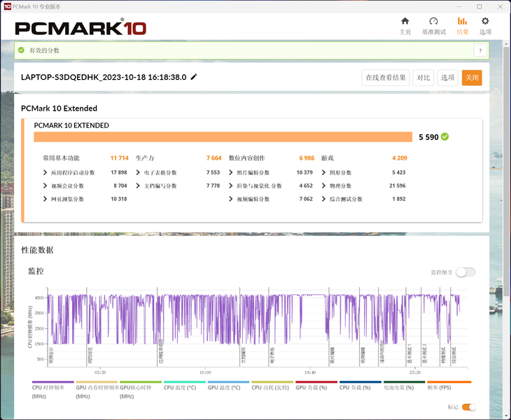Click the 16:40 time label on chart axis
Viewport: 511px width, 420px height.
tap(310, 372)
